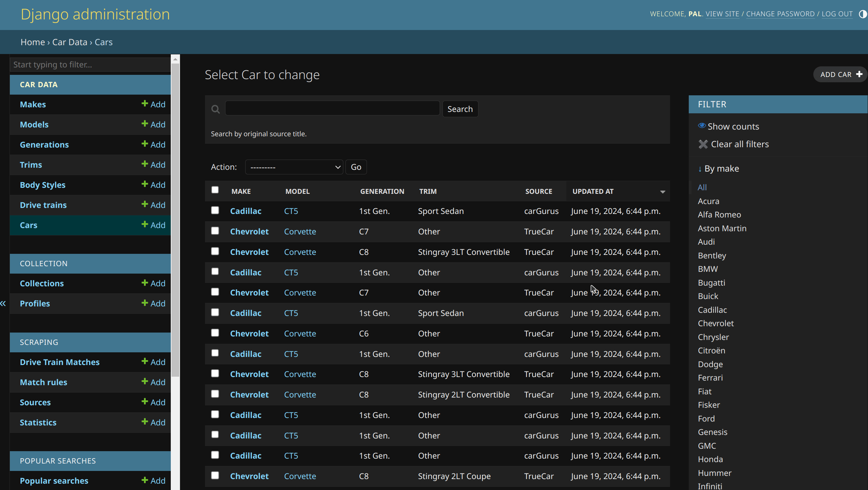Check the Chevrolet Corvette C6 row
Screen dimensions: 868x490
pyautogui.click(x=215, y=333)
